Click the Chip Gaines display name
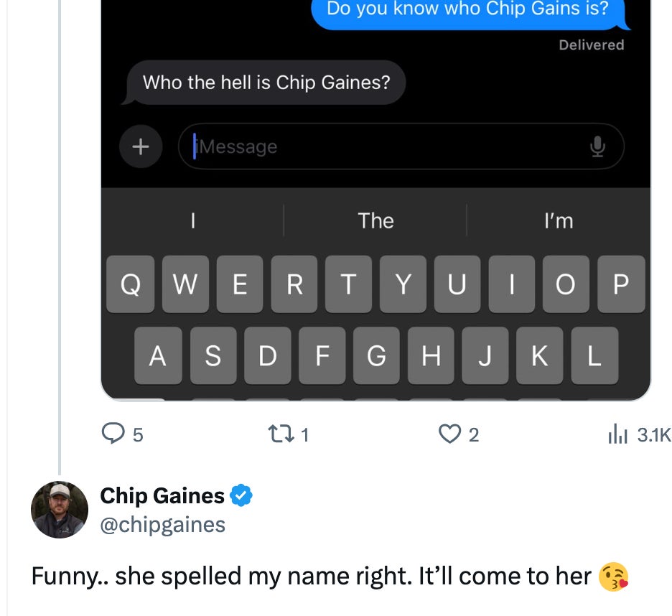Screen dimensions: 672x616 (x=162, y=495)
